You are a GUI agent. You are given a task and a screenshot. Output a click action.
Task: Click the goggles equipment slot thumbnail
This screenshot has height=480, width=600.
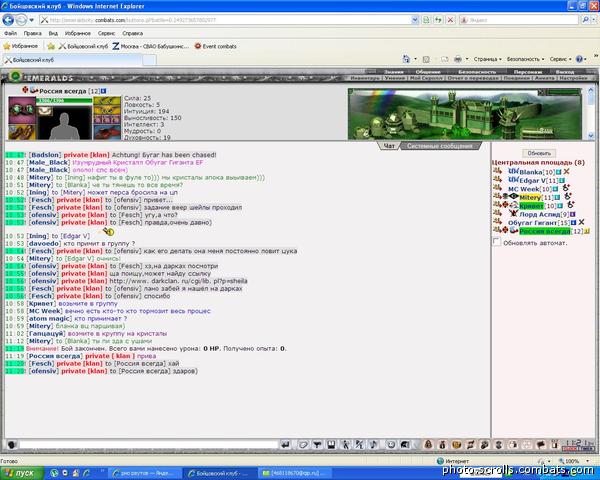click(22, 110)
